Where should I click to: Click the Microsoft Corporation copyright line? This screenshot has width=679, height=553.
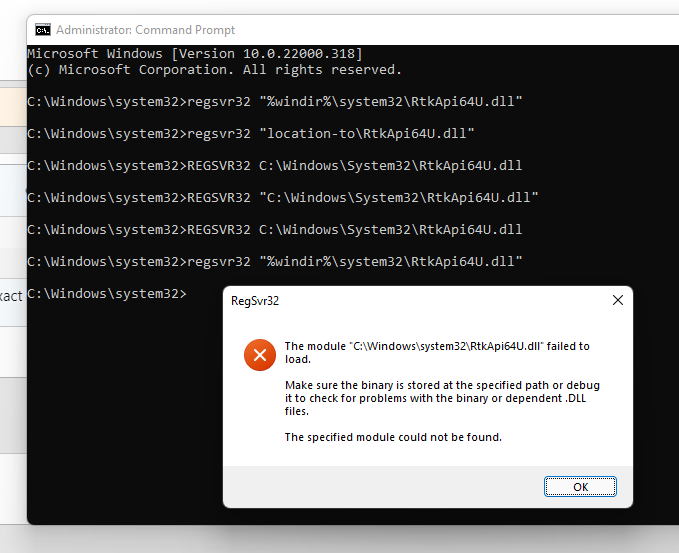pyautogui.click(x=214, y=70)
